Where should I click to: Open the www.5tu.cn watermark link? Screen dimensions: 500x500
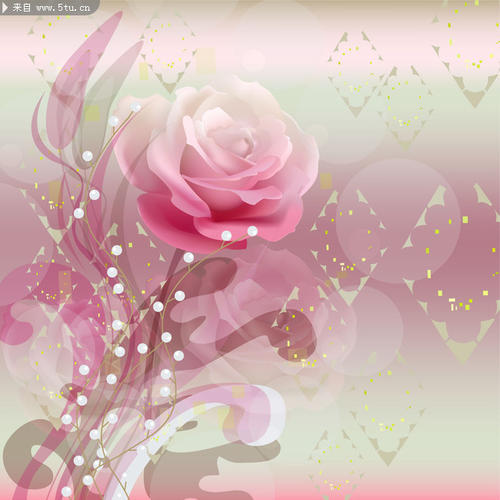pos(63,8)
